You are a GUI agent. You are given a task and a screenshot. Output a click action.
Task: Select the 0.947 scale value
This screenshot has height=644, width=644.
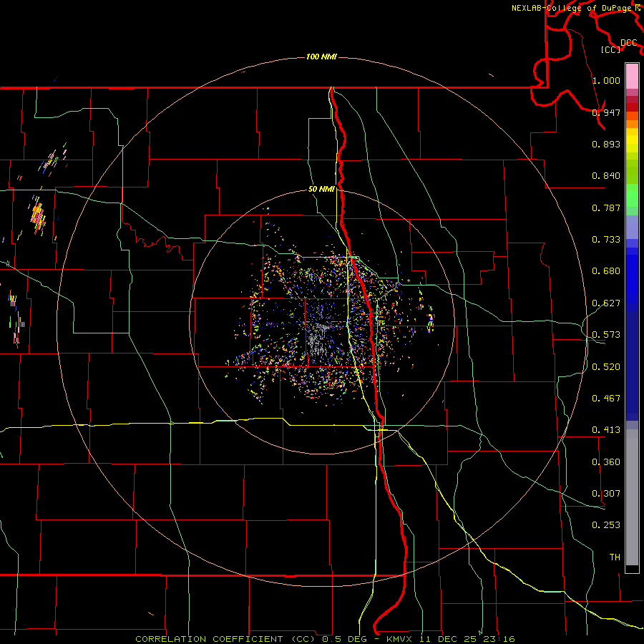point(606,112)
